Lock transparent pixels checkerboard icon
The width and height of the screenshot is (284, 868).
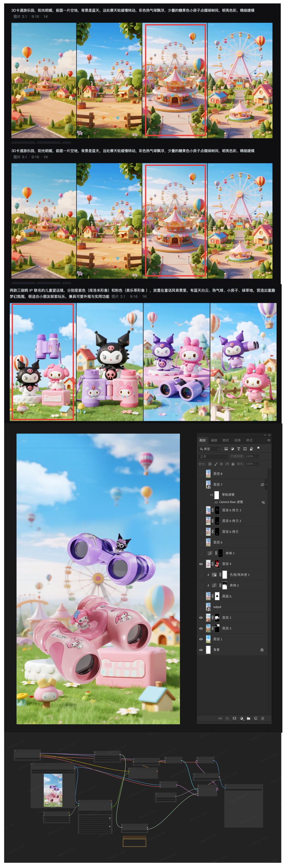pyautogui.click(x=210, y=464)
